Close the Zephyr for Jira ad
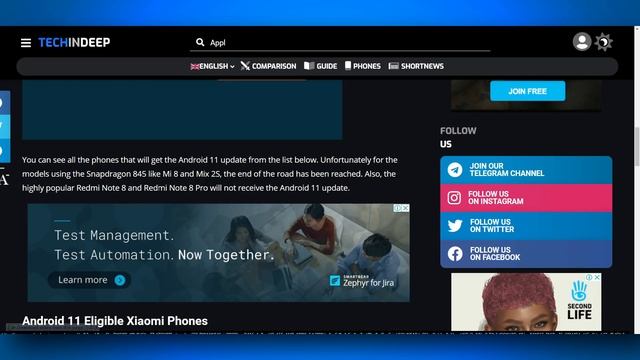Image resolution: width=640 pixels, height=360 pixels. 405,208
